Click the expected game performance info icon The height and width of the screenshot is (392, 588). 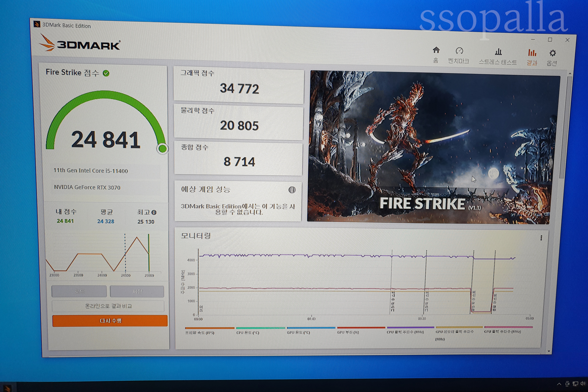tap(292, 190)
